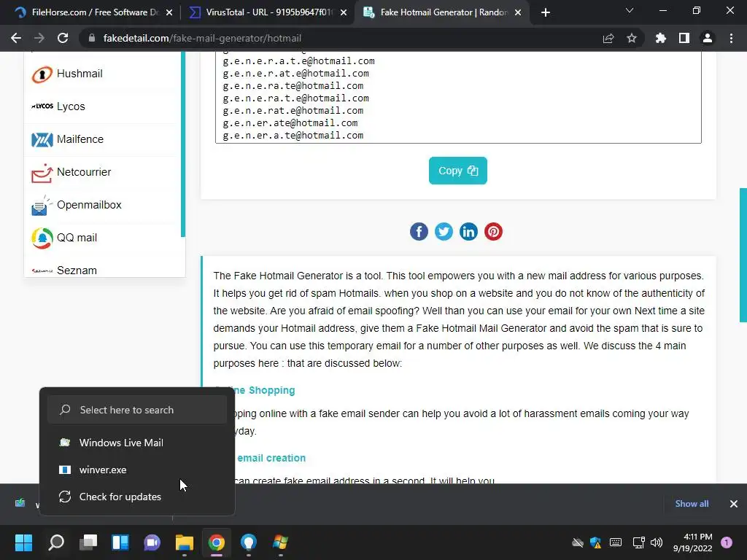The height and width of the screenshot is (560, 747).
Task: Click the Openmailbox icon
Action: pos(42,206)
